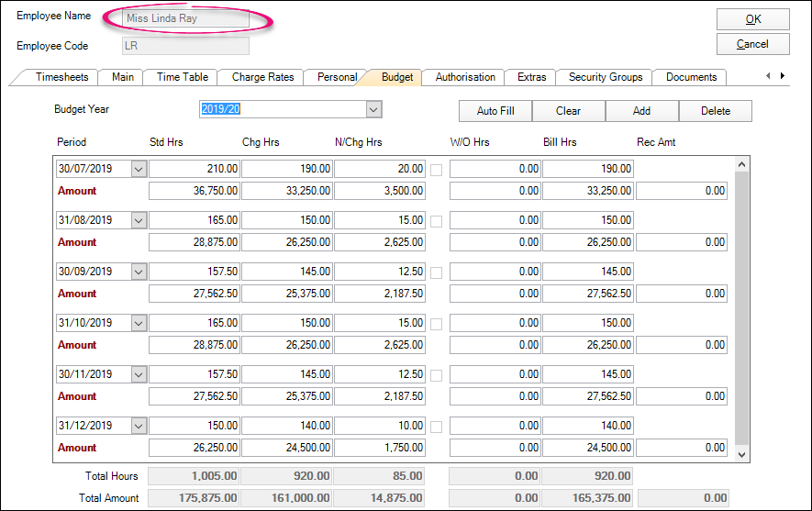Open the Budget Year dropdown
This screenshot has height=511, width=812.
tap(373, 110)
